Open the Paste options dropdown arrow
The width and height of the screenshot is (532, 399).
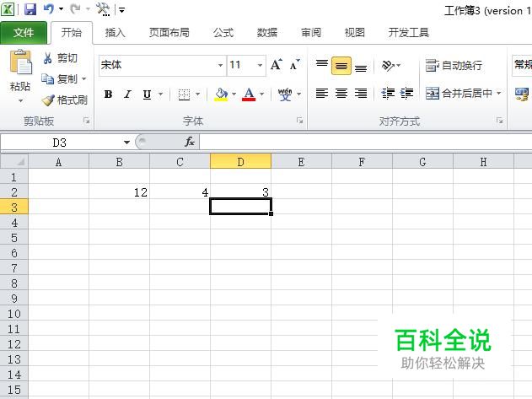coord(20,101)
